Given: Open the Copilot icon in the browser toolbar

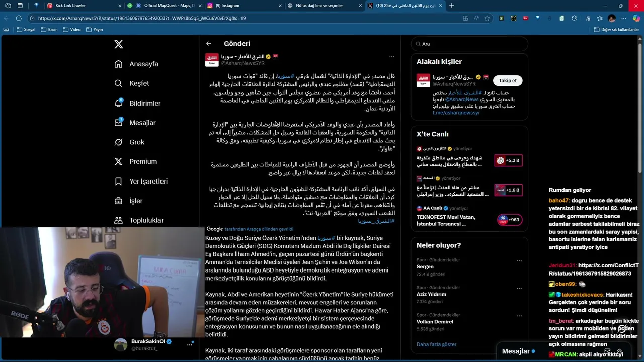Looking at the screenshot, I should tap(636, 18).
